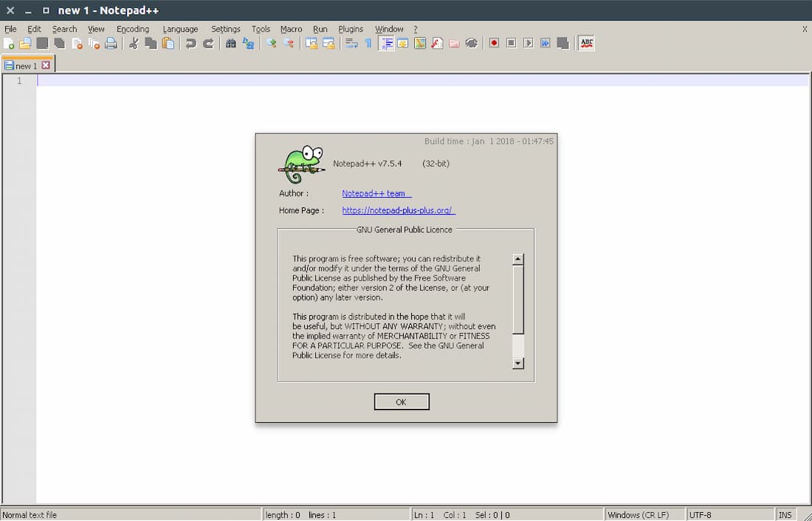
Task: Click the license text scrollbar down arrow
Action: point(517,363)
